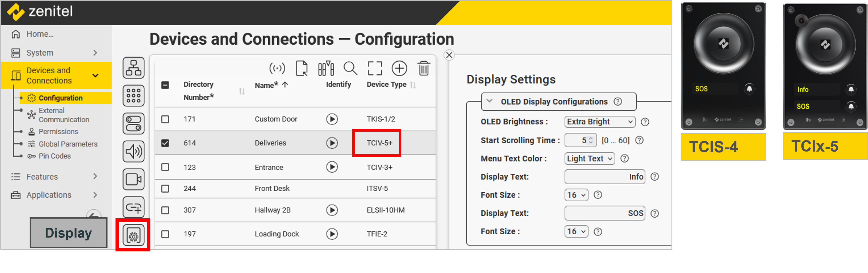
Task: Check the box for Hallway 2B row
Action: click(165, 210)
